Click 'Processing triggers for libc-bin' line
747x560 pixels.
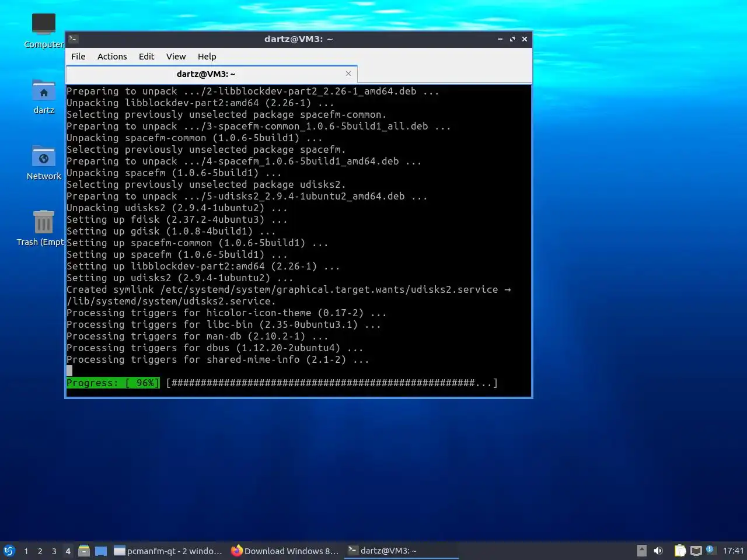pyautogui.click(x=224, y=325)
